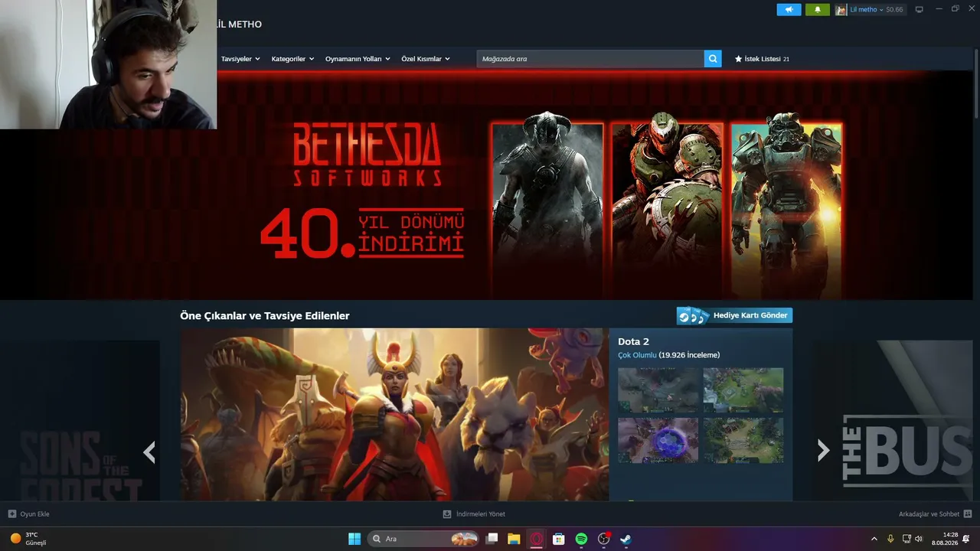Open the Oynamanın Yolları dropdown
The image size is (980, 551).
[x=358, y=59]
